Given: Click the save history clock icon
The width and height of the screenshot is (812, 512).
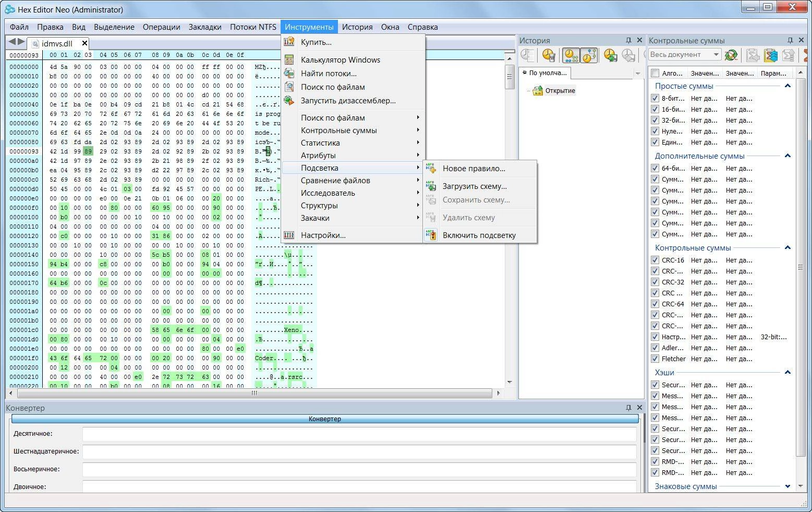Looking at the screenshot, I should pos(611,55).
